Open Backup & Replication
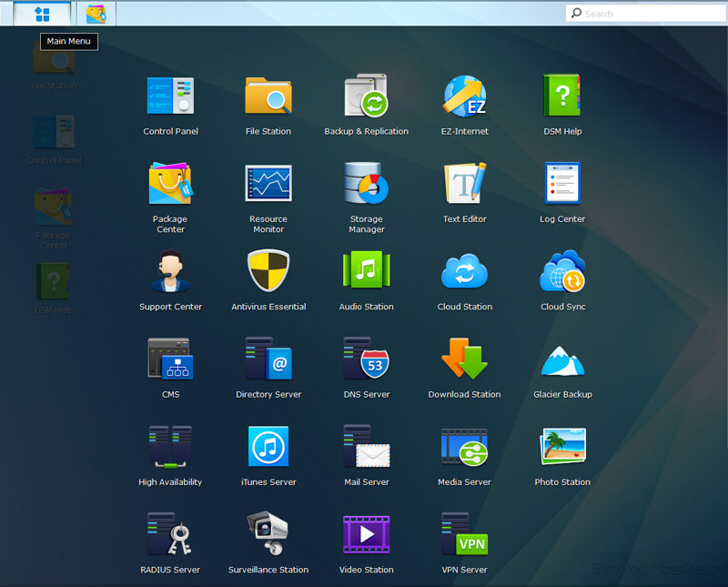The image size is (728, 587). tap(367, 105)
